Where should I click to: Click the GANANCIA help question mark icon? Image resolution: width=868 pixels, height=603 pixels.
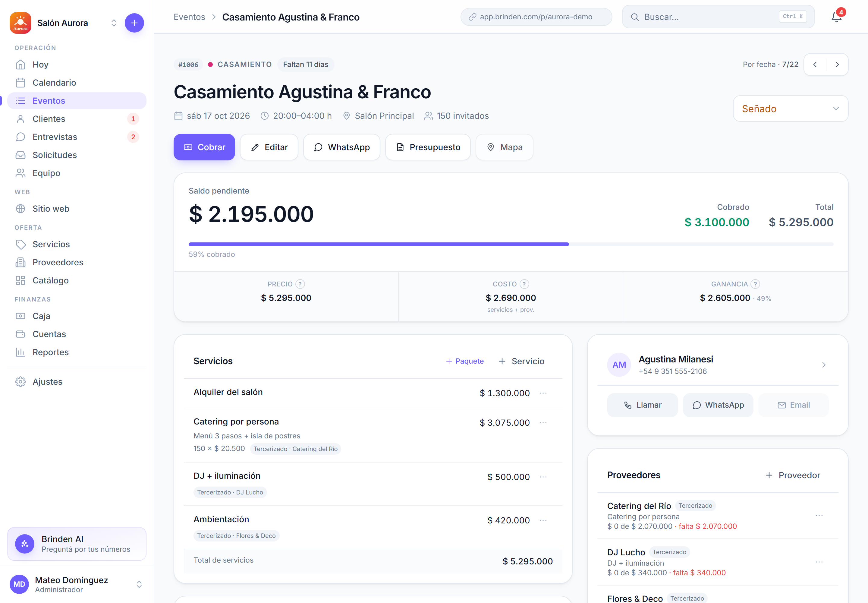click(x=755, y=284)
